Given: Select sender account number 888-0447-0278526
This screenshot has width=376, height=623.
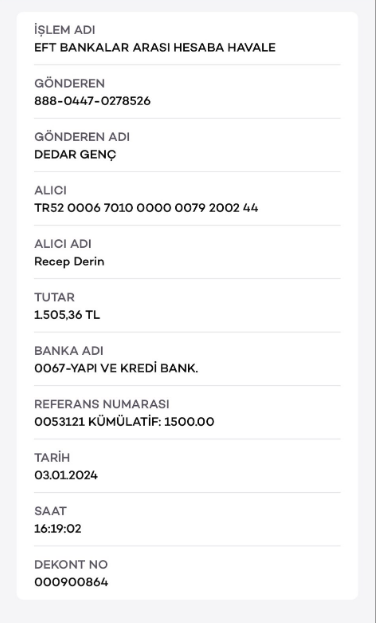Looking at the screenshot, I should (x=92, y=101).
